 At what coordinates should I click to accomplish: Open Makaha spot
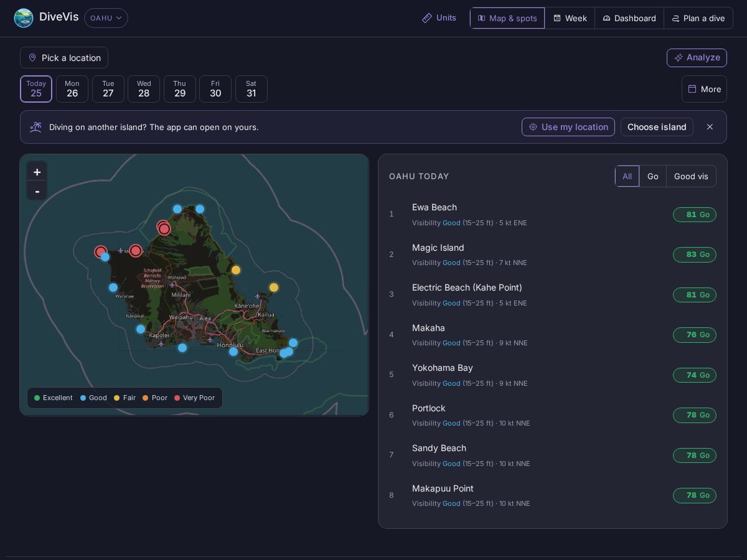pyautogui.click(x=552, y=335)
